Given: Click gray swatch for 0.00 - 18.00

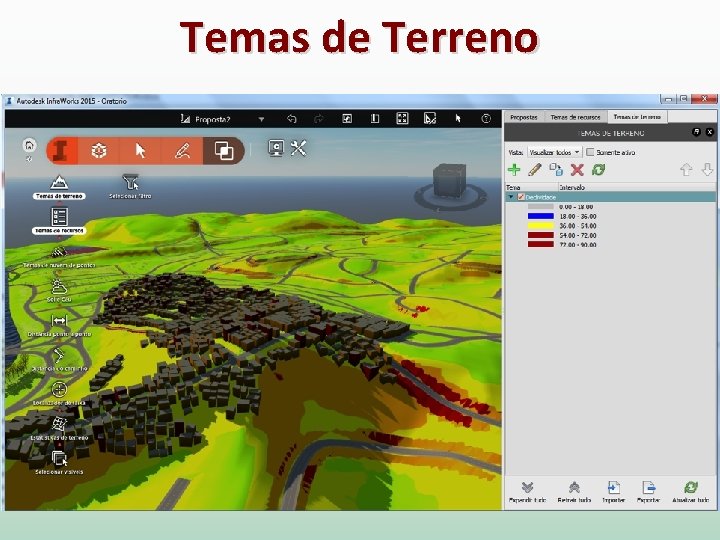Looking at the screenshot, I should pyautogui.click(x=540, y=207).
